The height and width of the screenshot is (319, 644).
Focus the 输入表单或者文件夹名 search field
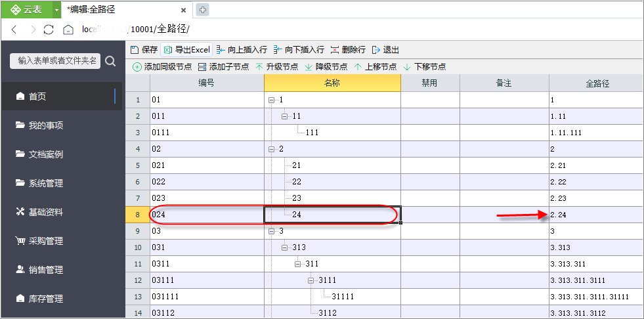coord(55,61)
